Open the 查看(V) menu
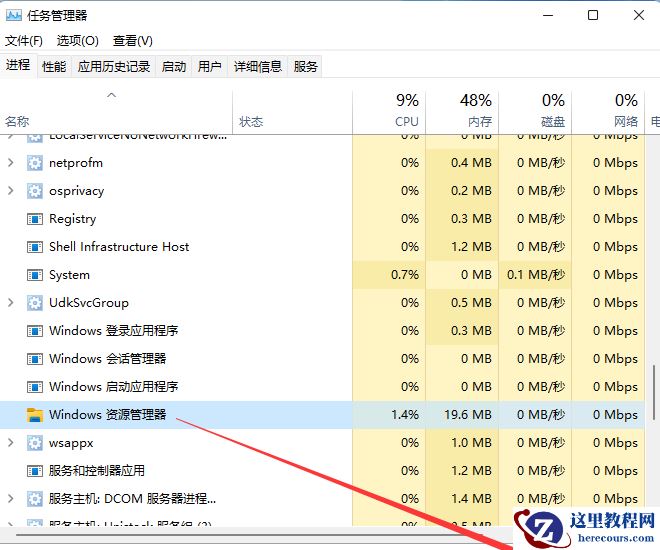The width and height of the screenshot is (660, 550). (133, 41)
